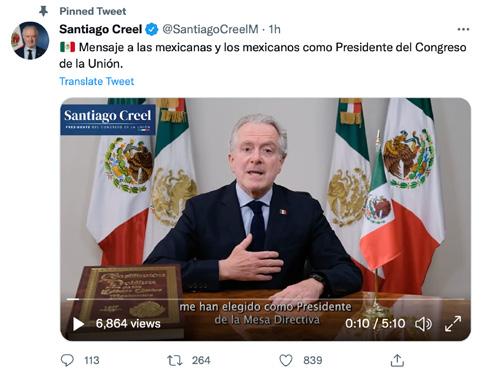Seek on the video progress bar
484x377 pixels.
coord(265,299)
